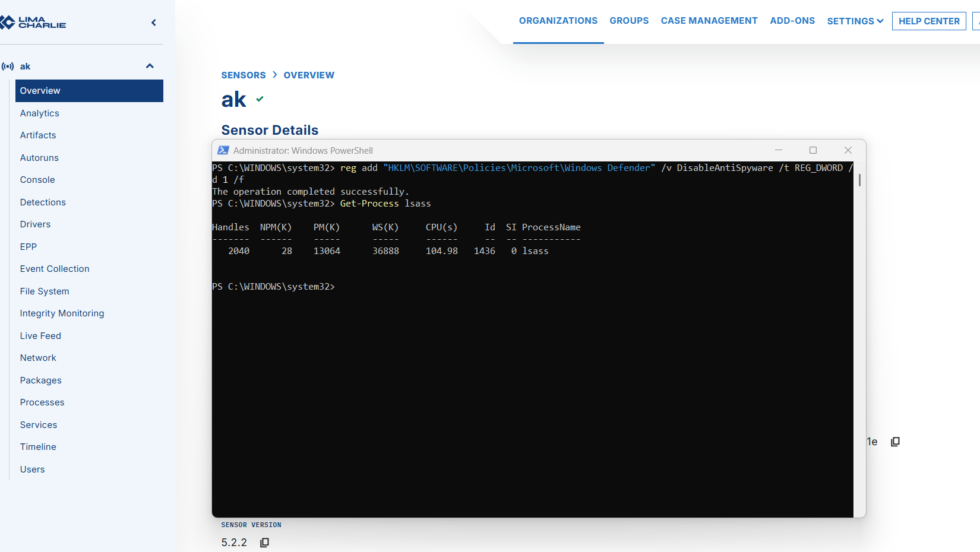Click the PowerShell icon in the title bar
Image resolution: width=980 pixels, height=552 pixels.
[x=223, y=151]
